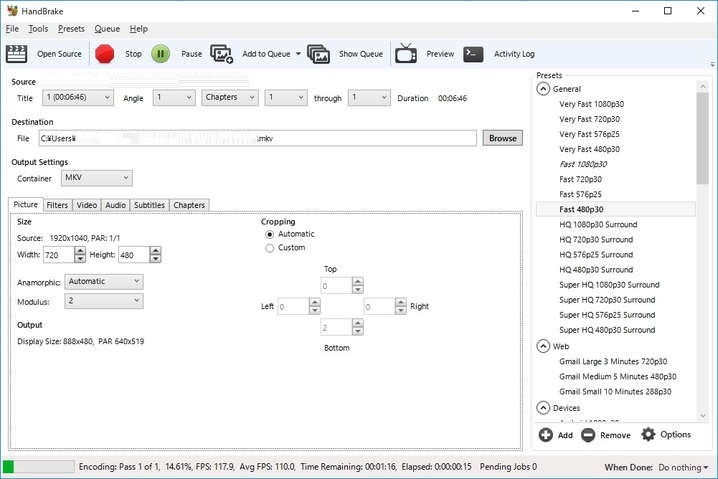This screenshot has width=718, height=479.
Task: Open the Container MKV dropdown
Action: click(97, 178)
